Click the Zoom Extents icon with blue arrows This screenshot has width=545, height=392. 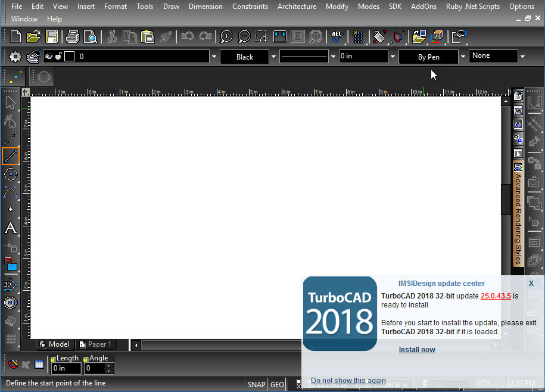[280, 36]
